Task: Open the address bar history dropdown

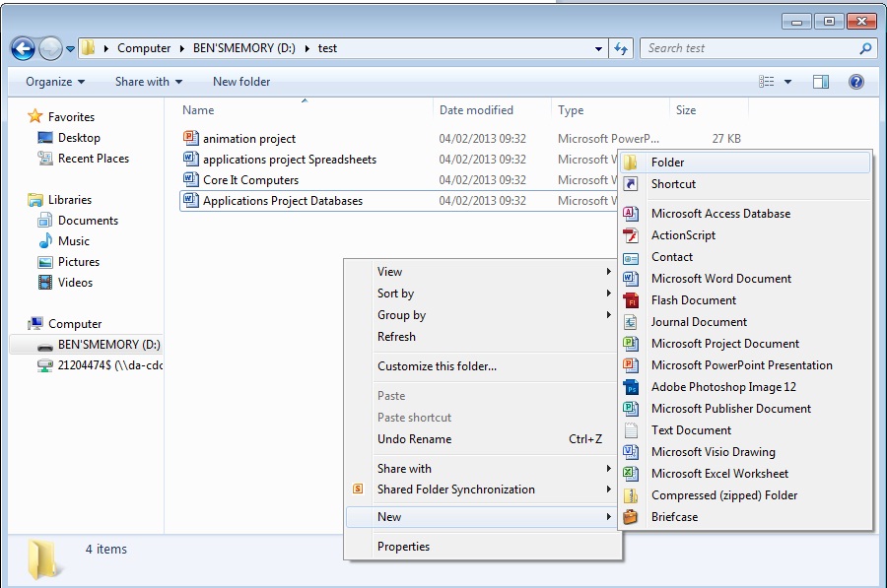Action: pyautogui.click(x=597, y=47)
